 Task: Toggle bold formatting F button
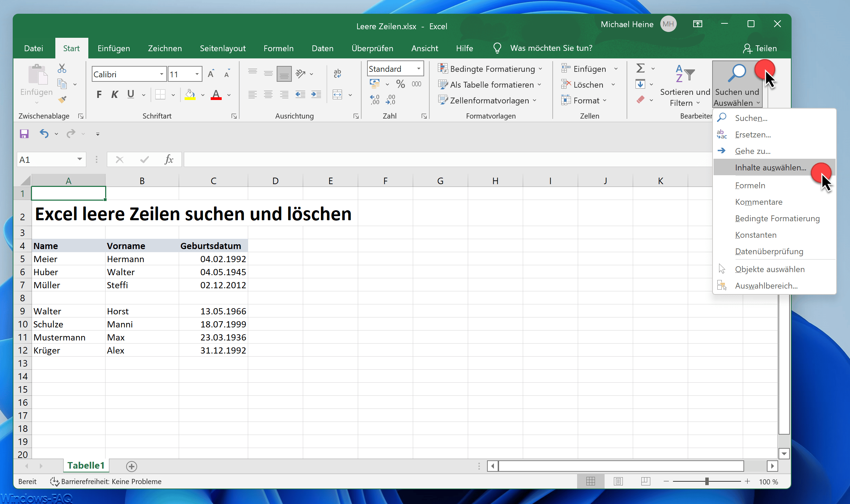(99, 94)
